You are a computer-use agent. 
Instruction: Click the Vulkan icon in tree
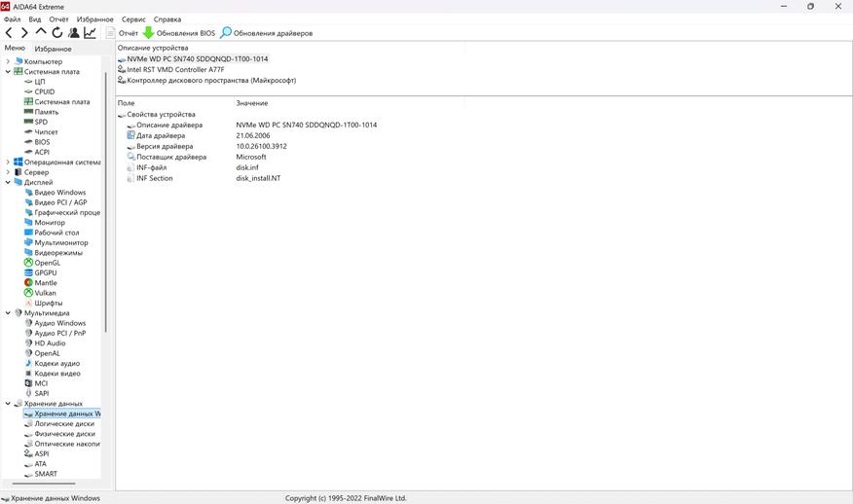pos(29,293)
